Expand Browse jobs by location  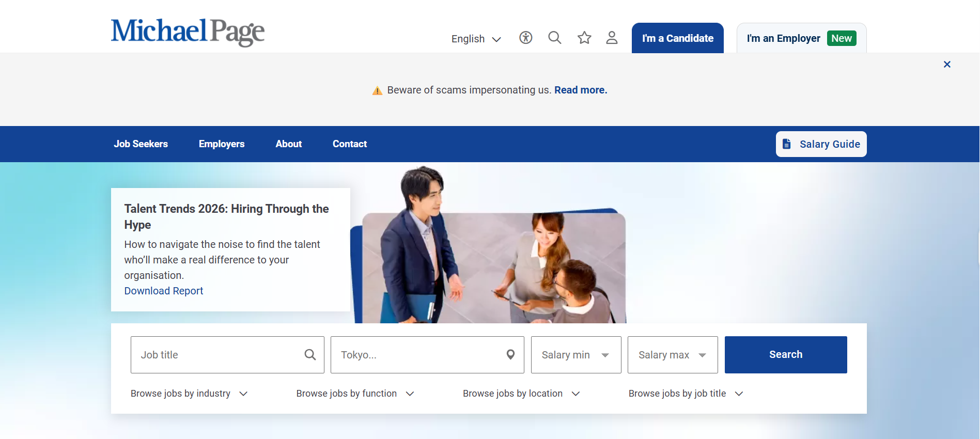pyautogui.click(x=521, y=394)
